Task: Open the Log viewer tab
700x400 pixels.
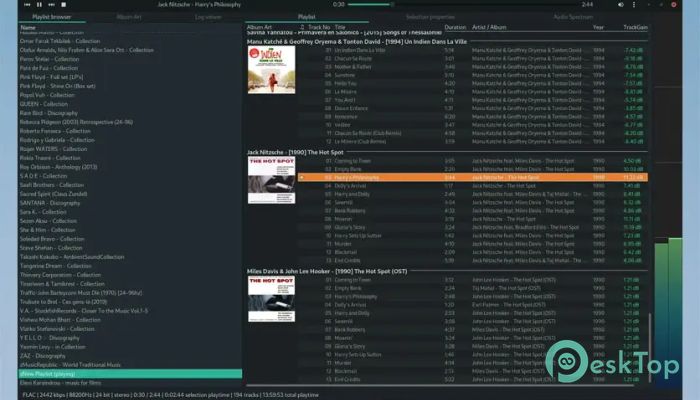Action: [x=208, y=17]
